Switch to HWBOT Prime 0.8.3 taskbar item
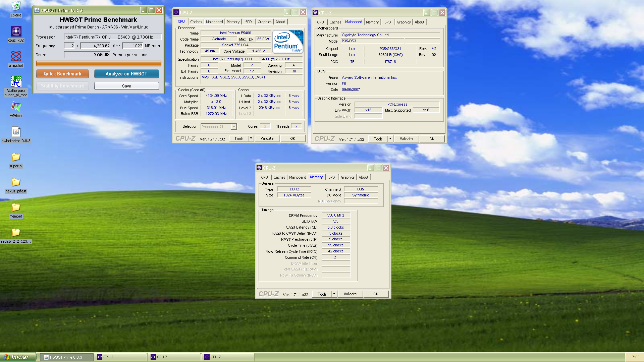 click(67, 357)
